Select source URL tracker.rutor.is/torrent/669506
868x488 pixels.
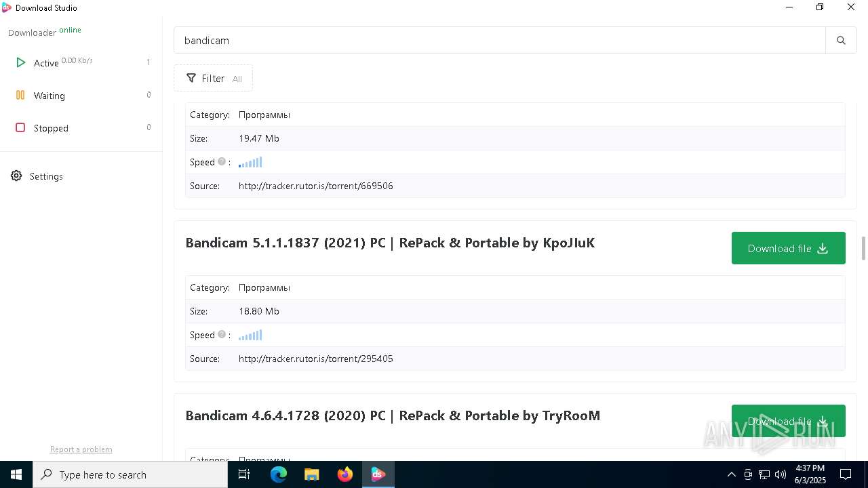(316, 186)
